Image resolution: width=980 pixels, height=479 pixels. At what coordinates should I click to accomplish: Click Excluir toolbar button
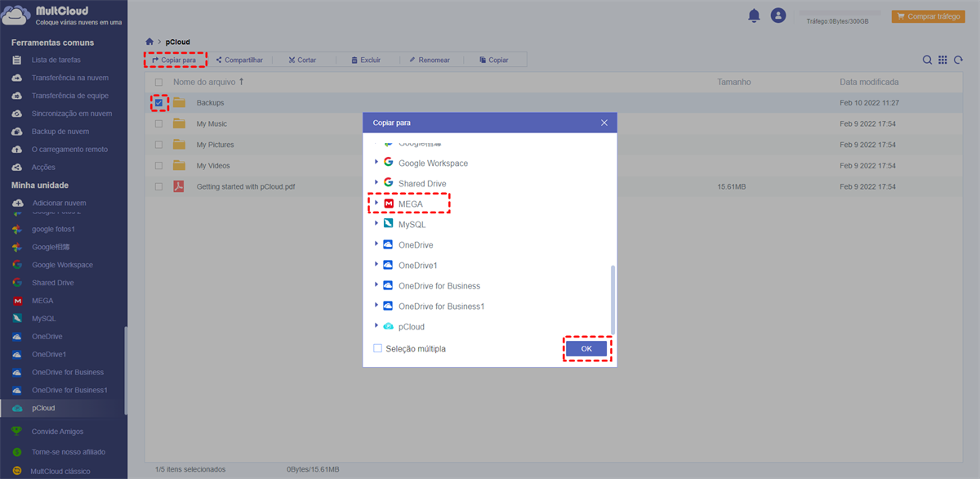click(x=366, y=60)
